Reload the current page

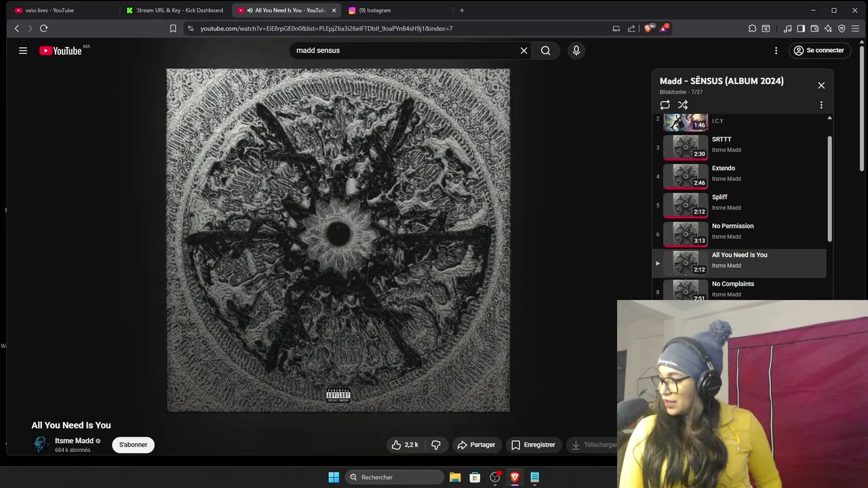click(43, 28)
